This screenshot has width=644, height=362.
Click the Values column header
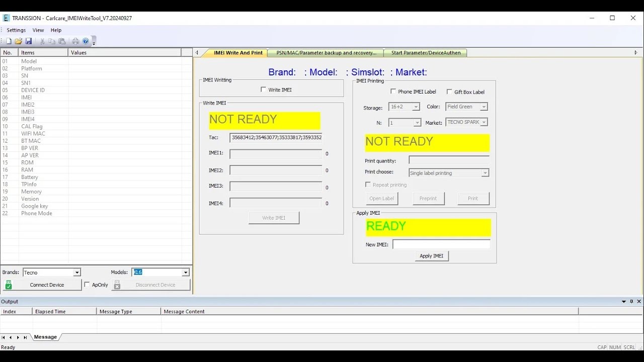(125, 52)
